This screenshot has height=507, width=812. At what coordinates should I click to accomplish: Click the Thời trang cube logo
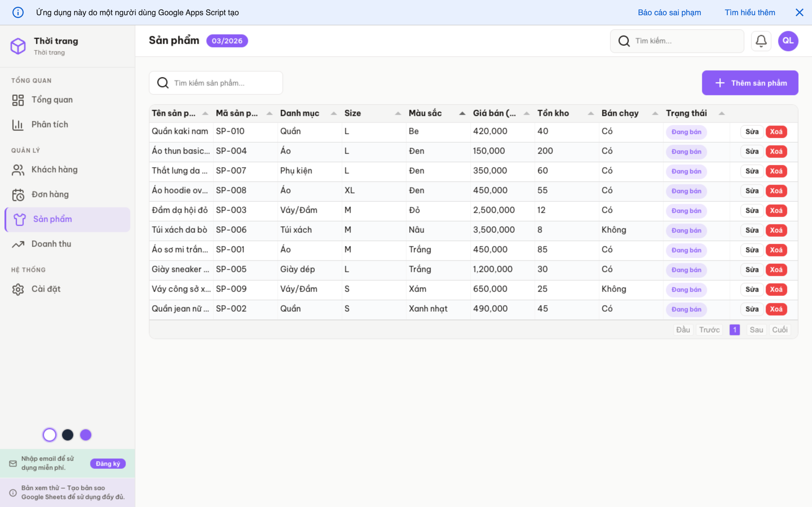(x=18, y=46)
